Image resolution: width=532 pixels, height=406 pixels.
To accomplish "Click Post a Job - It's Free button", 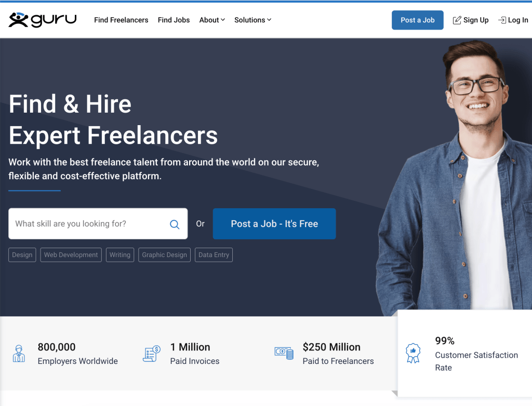I will [274, 224].
